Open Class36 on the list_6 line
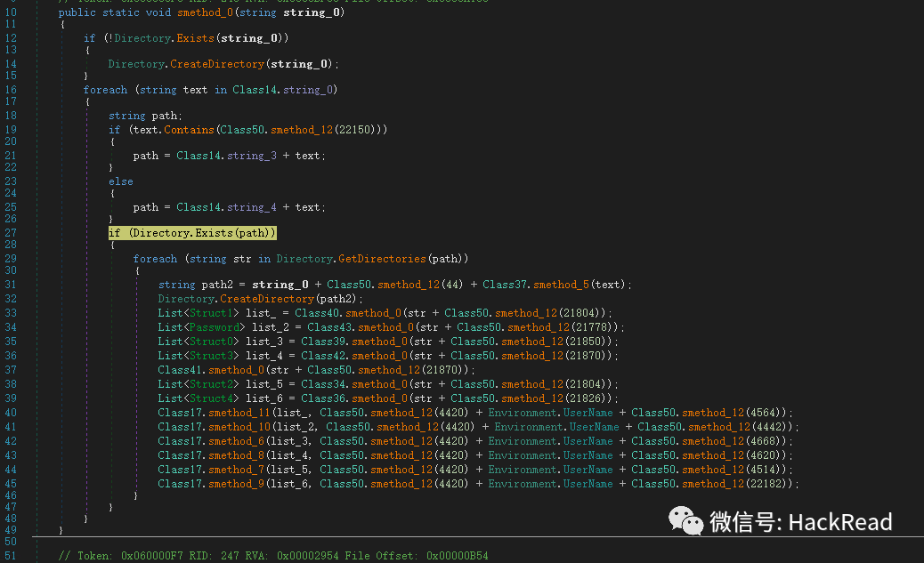 [x=323, y=398]
